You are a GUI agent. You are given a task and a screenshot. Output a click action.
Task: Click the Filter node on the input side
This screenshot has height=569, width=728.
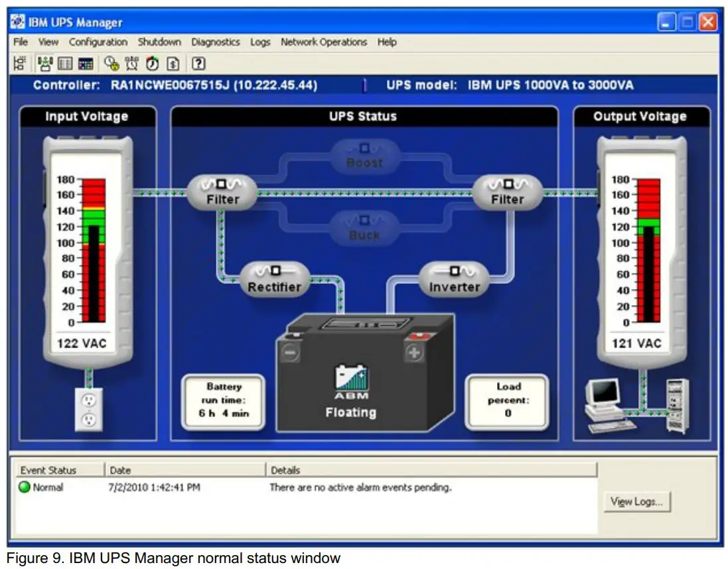[x=223, y=191]
